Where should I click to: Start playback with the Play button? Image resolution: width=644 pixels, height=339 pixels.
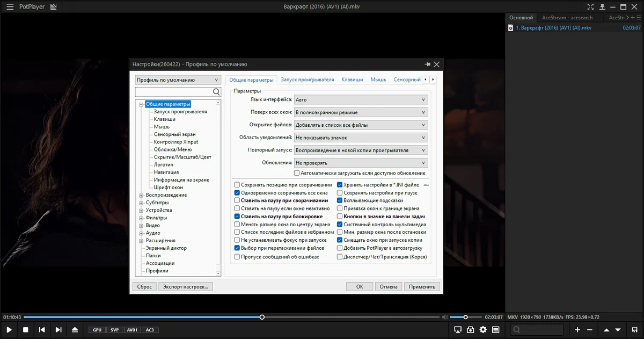[x=9, y=330]
